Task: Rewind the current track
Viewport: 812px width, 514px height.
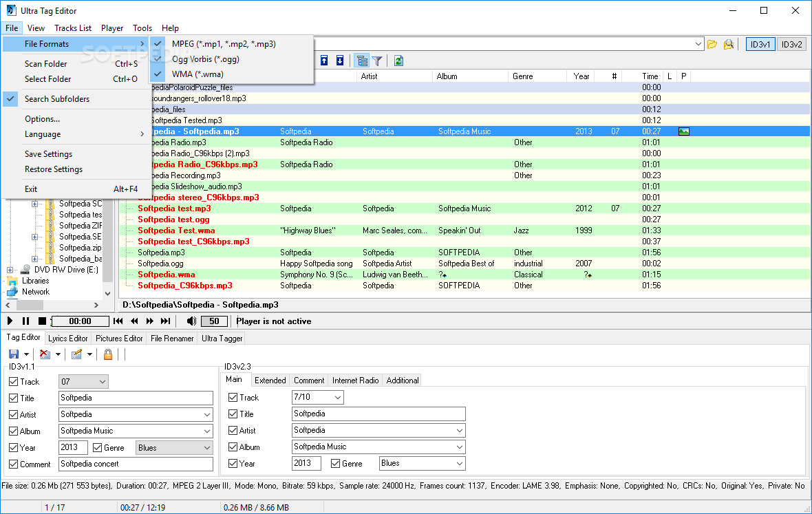Action: tap(134, 321)
